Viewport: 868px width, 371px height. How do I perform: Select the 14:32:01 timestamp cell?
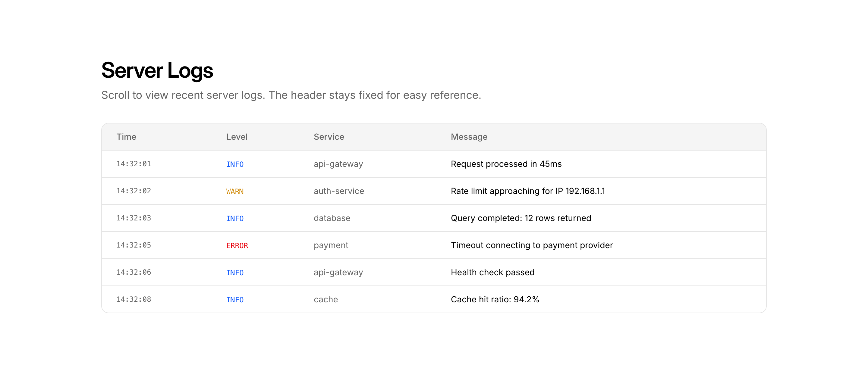134,164
